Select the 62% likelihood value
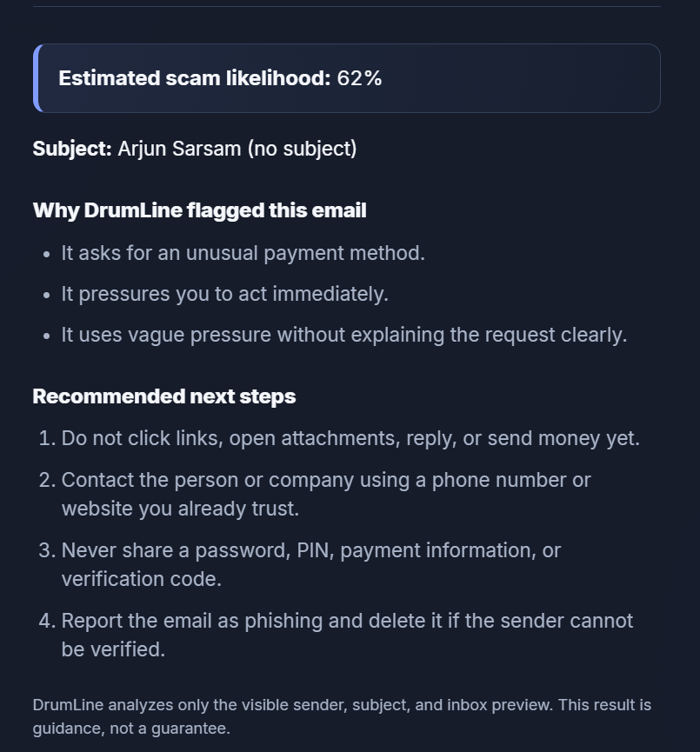 tap(359, 78)
